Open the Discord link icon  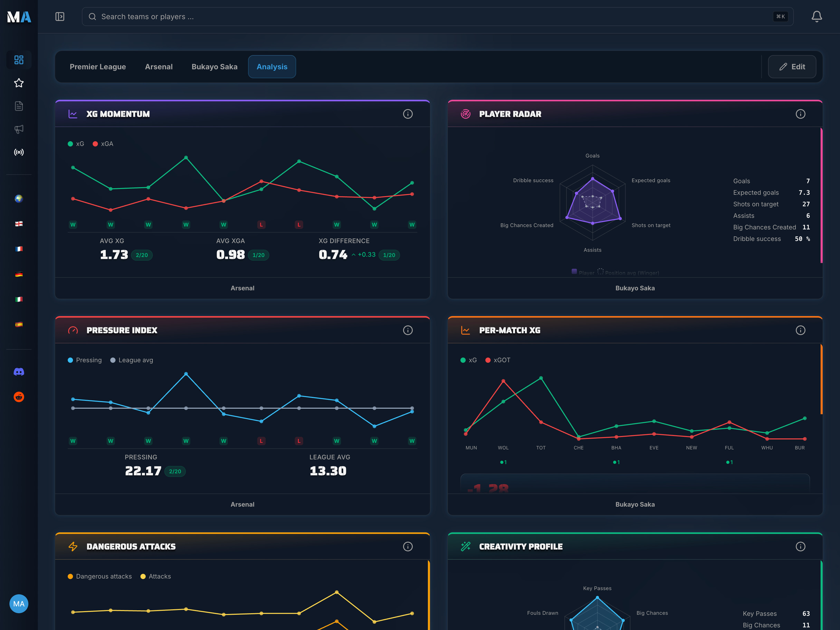pyautogui.click(x=19, y=372)
